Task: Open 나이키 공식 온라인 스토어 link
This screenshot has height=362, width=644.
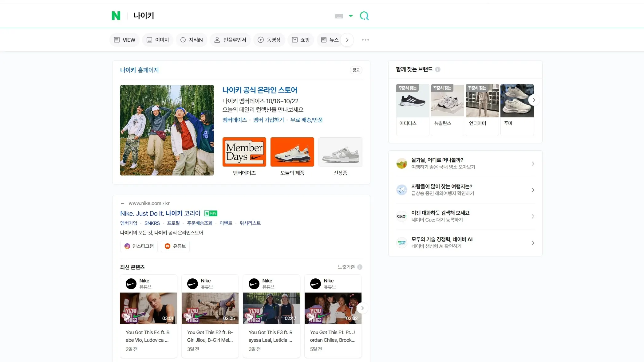Action: point(259,90)
